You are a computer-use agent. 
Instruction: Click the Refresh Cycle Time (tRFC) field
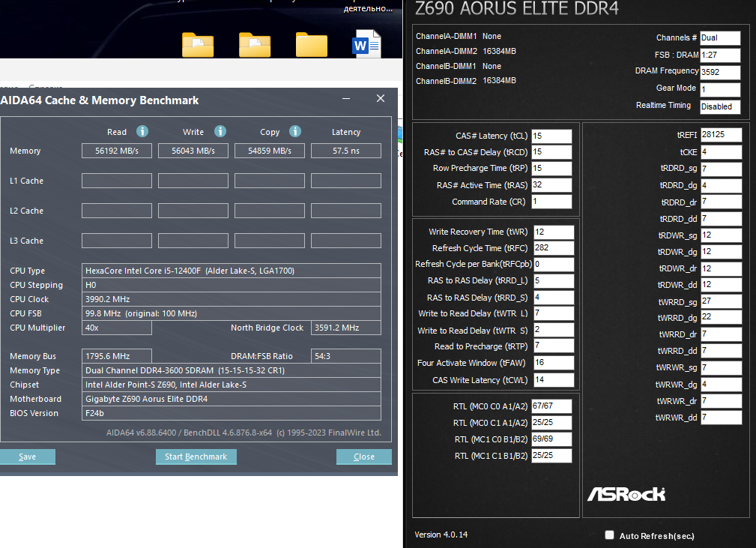click(554, 248)
